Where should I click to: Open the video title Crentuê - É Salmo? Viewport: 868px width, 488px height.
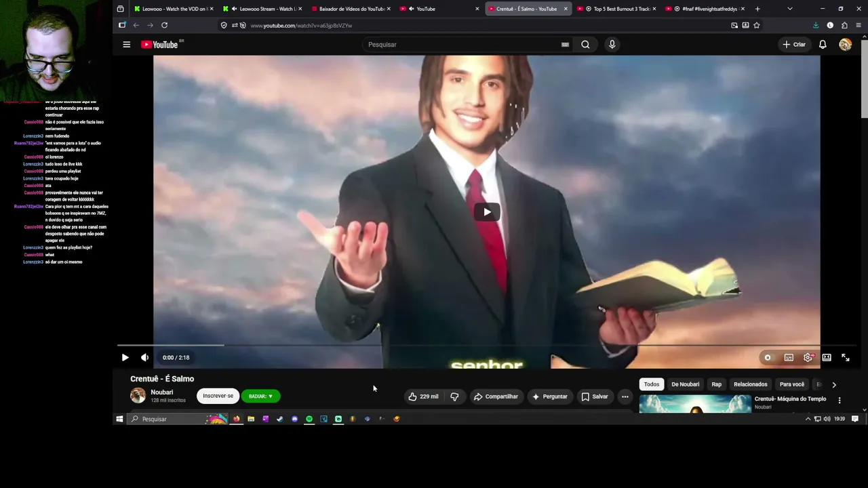(162, 379)
